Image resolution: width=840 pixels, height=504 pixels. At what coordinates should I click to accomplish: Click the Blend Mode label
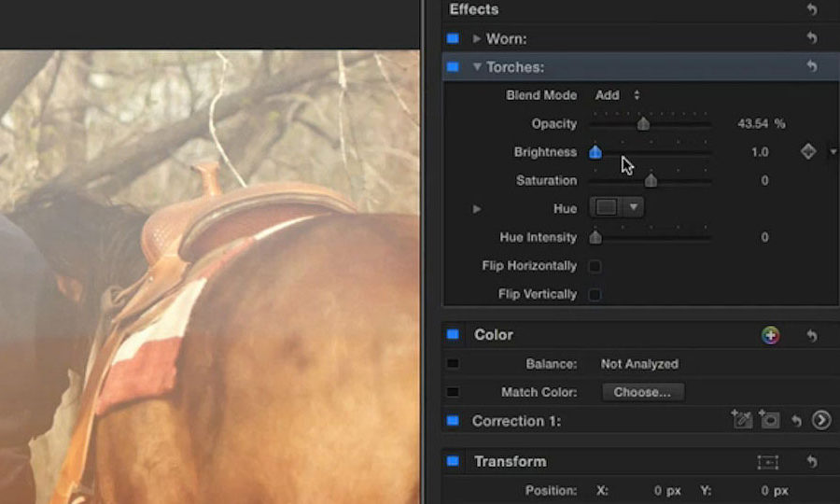coord(541,95)
